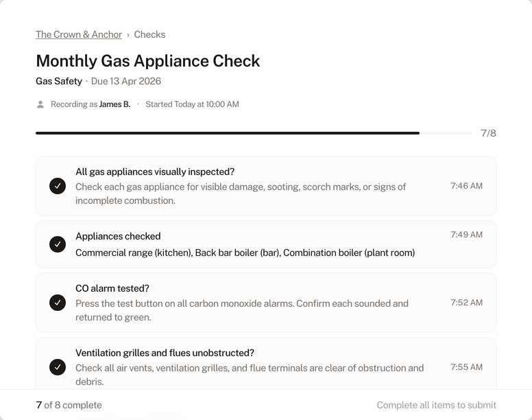The height and width of the screenshot is (420, 532).
Task: Select the 7:46 AM timestamp
Action: (466, 186)
